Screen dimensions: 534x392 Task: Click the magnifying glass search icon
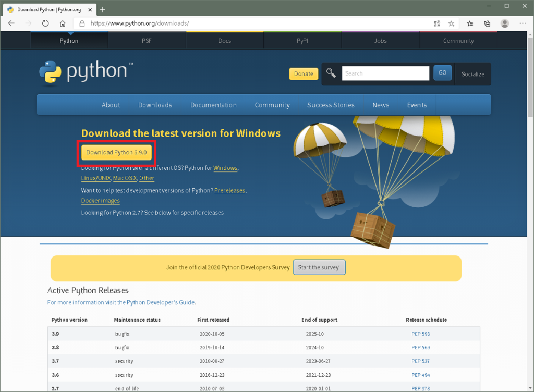point(331,73)
